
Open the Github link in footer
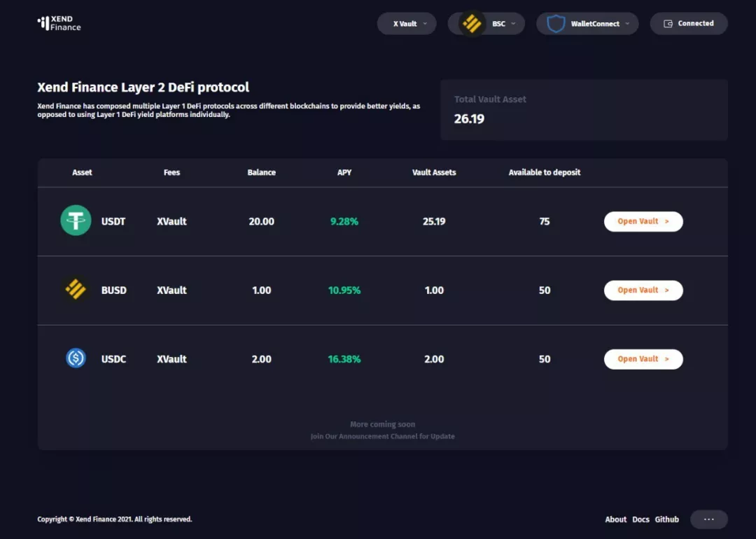coord(667,519)
